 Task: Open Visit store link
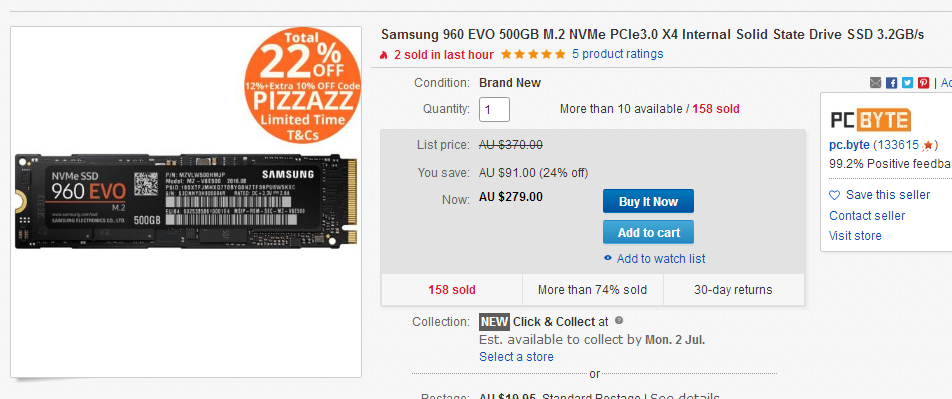pos(855,236)
